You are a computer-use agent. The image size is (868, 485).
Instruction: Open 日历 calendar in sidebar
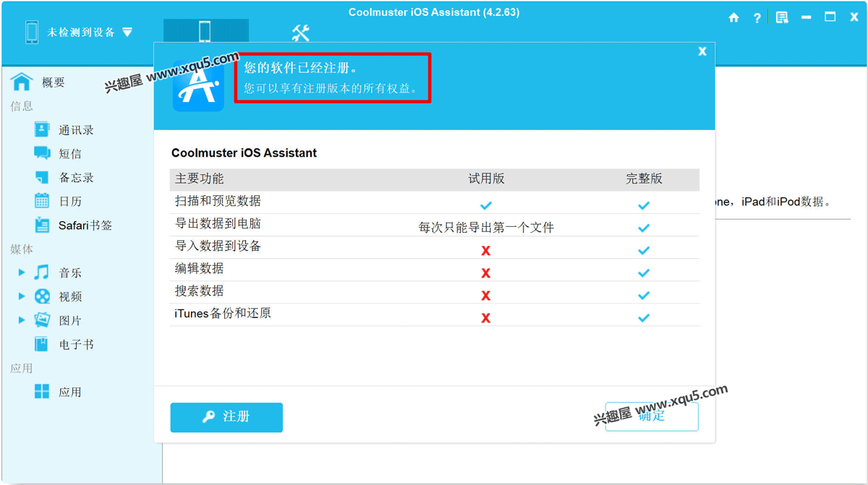[x=70, y=202]
